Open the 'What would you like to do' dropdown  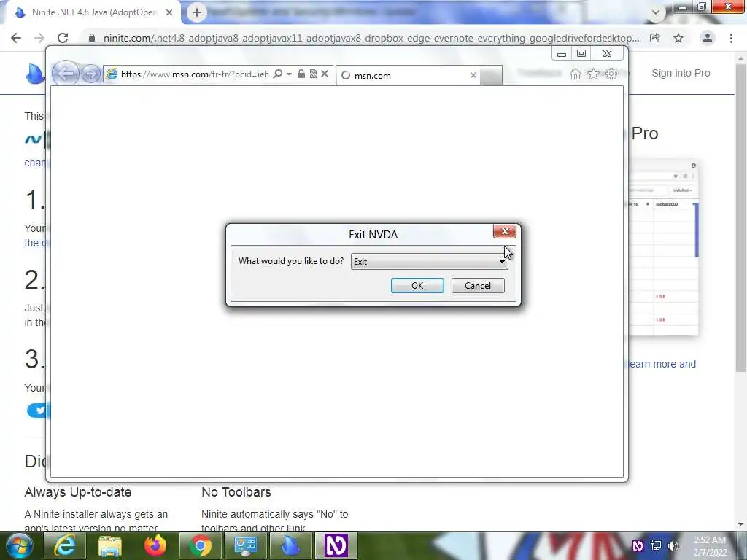click(x=430, y=262)
